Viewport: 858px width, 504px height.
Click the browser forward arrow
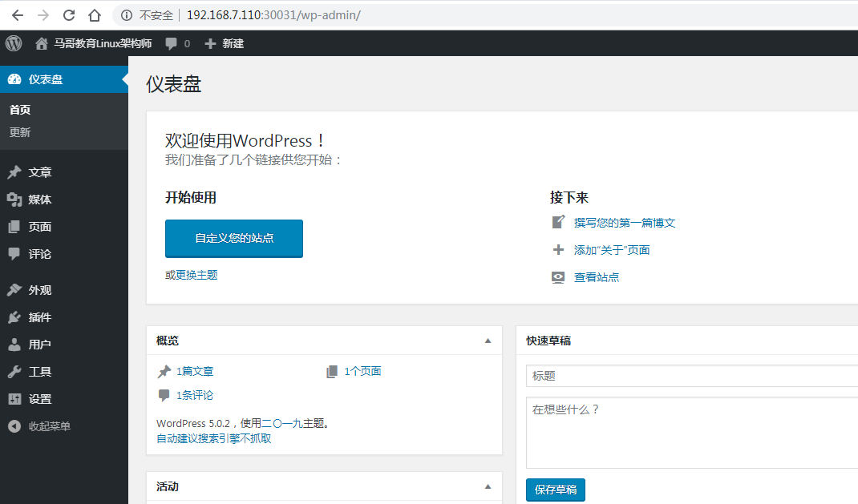coord(43,15)
